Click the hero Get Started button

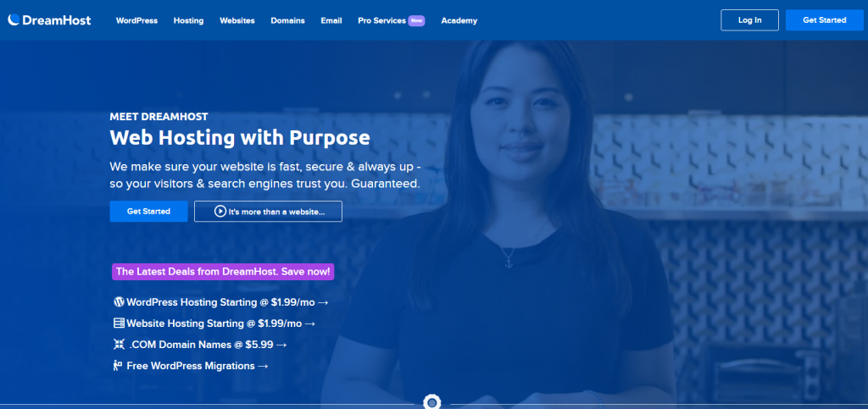pyautogui.click(x=148, y=211)
